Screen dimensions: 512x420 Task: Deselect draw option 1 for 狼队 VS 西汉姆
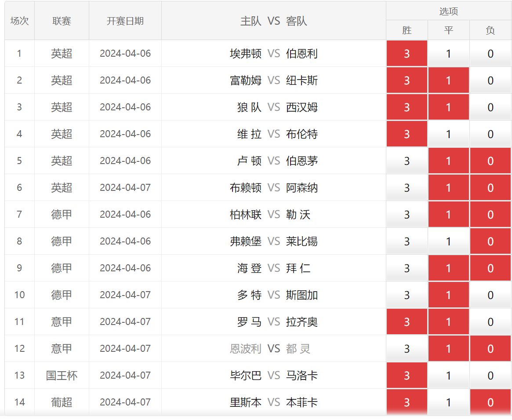pyautogui.click(x=448, y=107)
